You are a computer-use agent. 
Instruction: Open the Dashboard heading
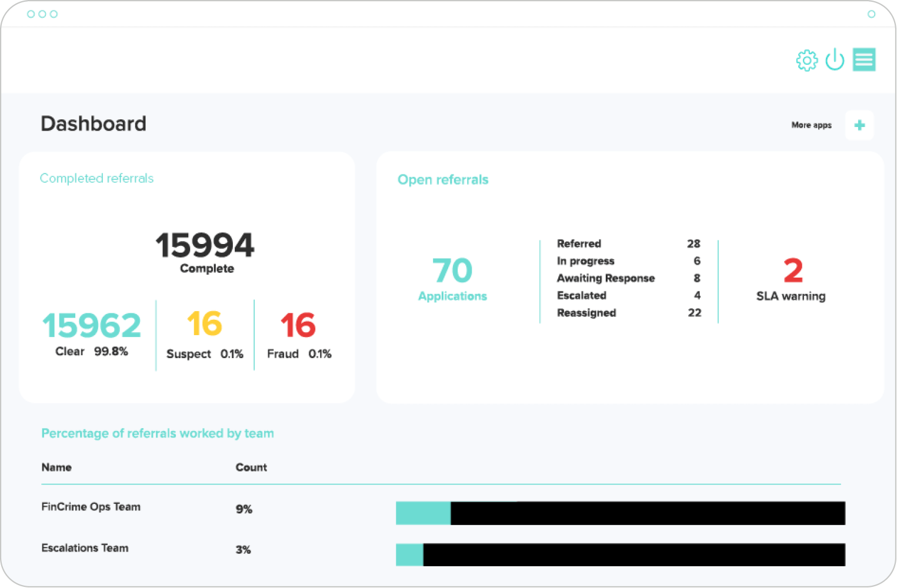93,123
